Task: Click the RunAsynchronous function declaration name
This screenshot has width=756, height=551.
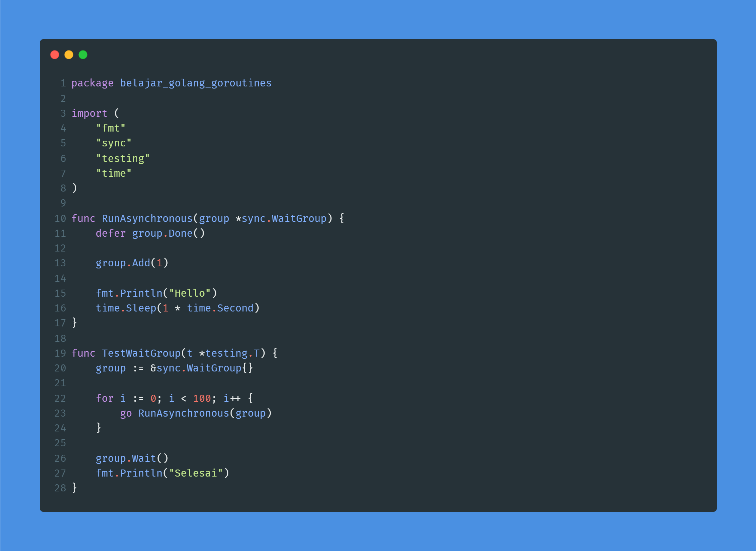Action: (147, 219)
